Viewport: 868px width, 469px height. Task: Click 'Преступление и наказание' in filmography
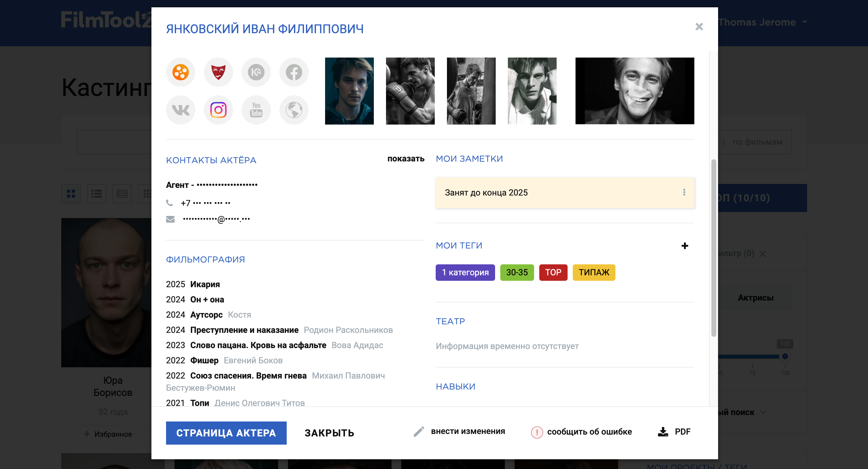pos(244,330)
